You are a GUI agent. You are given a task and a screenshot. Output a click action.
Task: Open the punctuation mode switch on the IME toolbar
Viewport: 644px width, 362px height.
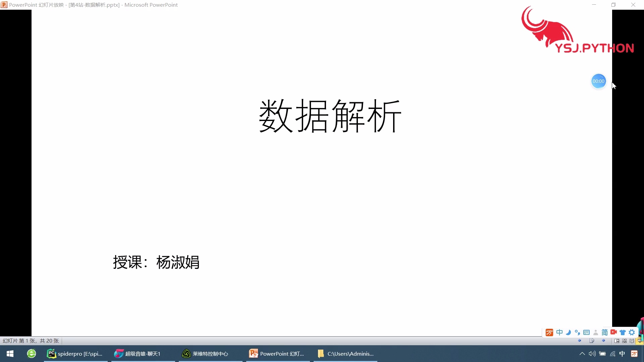point(577,333)
